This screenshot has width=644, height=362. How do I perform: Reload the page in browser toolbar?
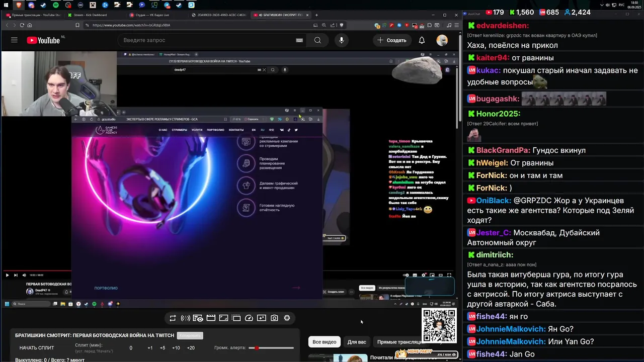[22, 25]
